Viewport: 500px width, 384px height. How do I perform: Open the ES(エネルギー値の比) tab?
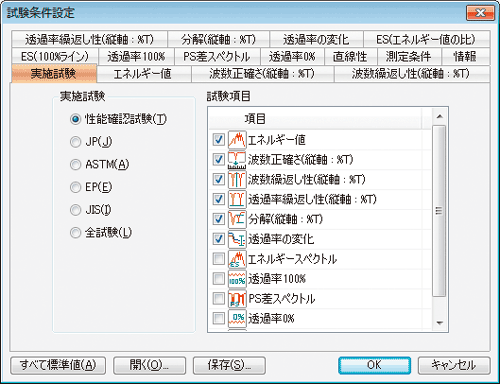[426, 39]
